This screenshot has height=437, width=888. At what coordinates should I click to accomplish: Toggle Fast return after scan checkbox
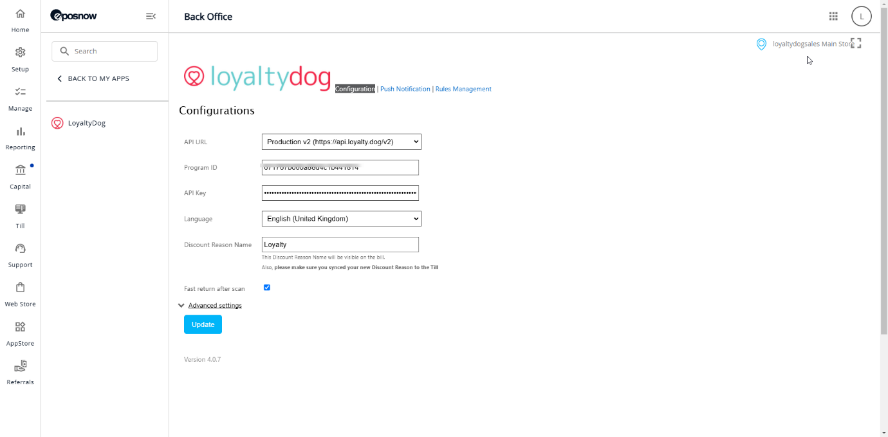coord(267,288)
